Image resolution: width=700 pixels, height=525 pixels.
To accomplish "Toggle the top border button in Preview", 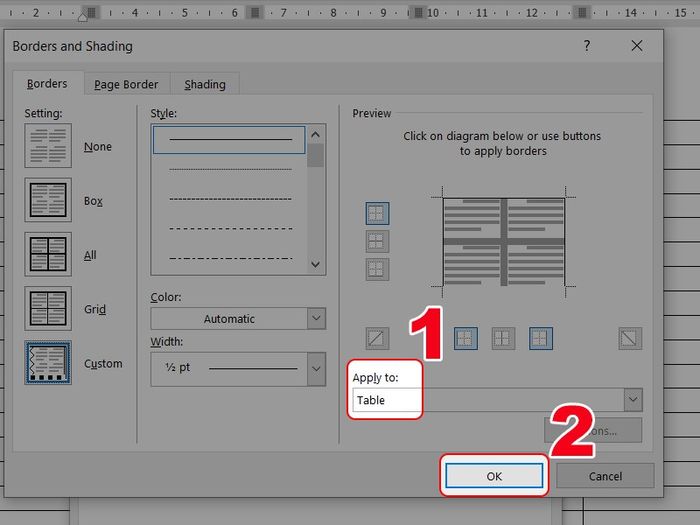I will pyautogui.click(x=377, y=213).
